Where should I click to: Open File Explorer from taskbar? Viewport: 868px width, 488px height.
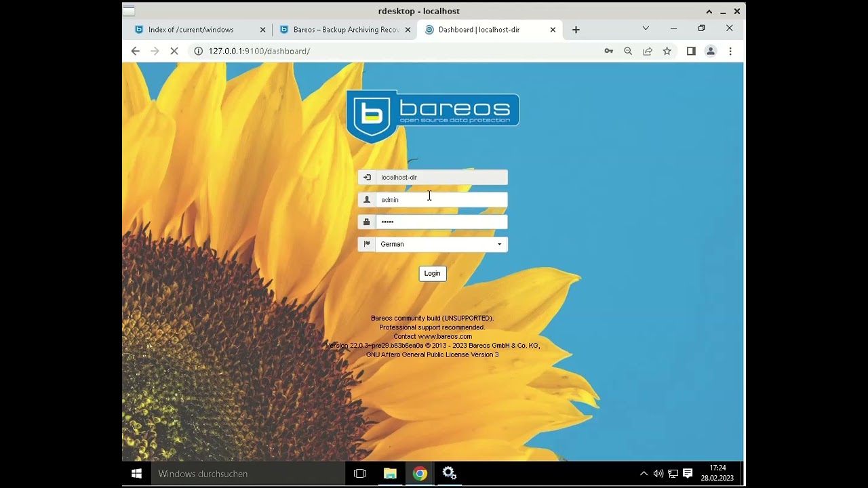click(x=390, y=474)
